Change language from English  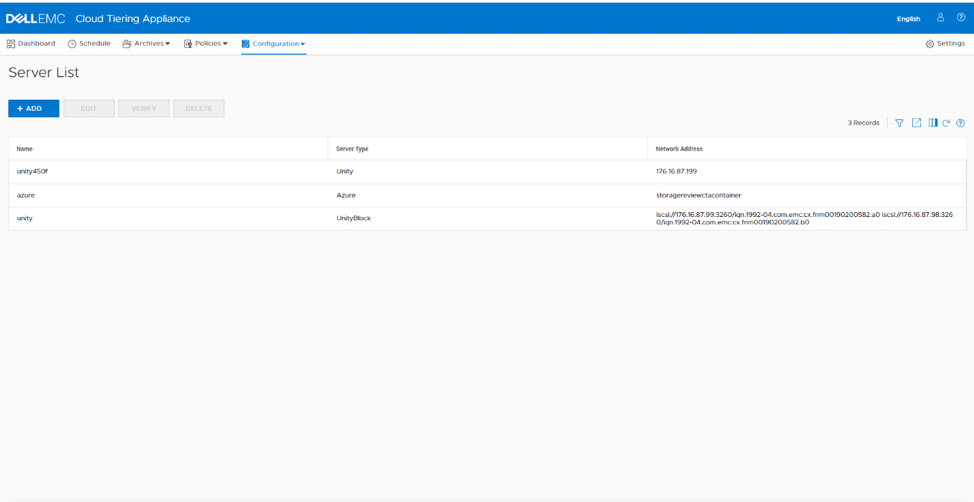click(908, 19)
